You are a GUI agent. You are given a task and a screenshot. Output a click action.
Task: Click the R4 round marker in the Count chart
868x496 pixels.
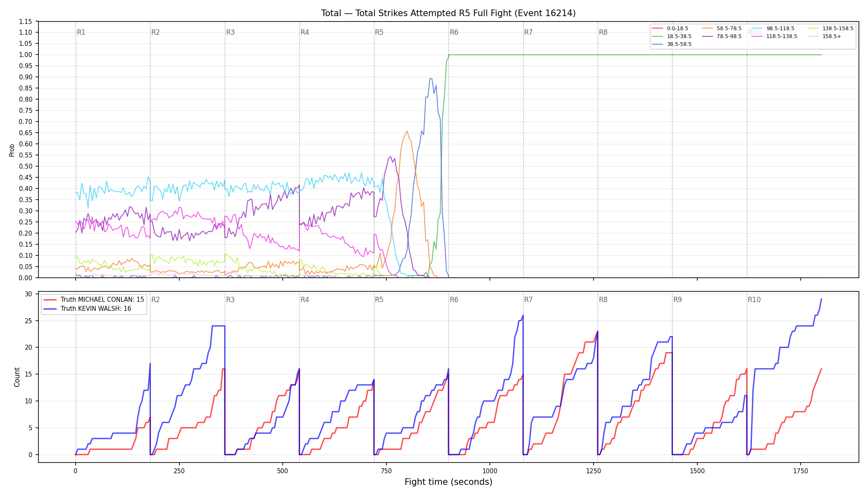305,300
